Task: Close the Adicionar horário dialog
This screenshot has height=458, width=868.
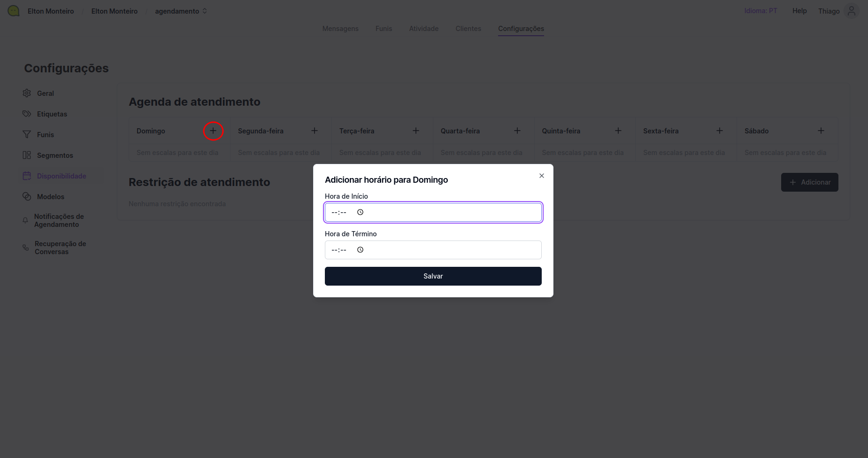Action: point(542,176)
